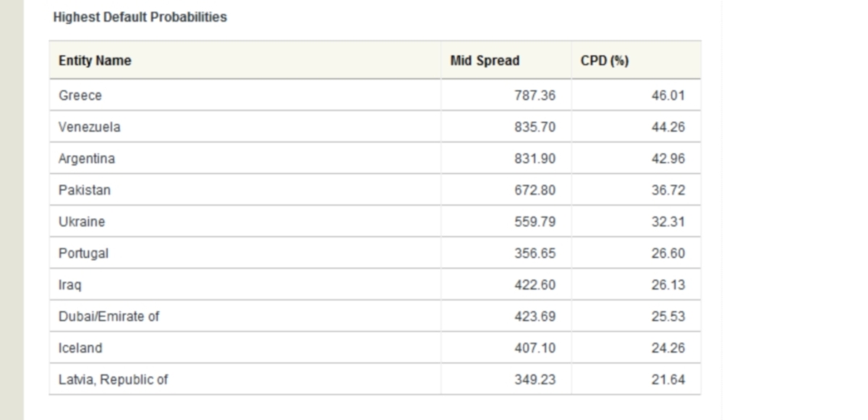Click the CPD (%) column header
This screenshot has width=868, height=420.
[604, 61]
